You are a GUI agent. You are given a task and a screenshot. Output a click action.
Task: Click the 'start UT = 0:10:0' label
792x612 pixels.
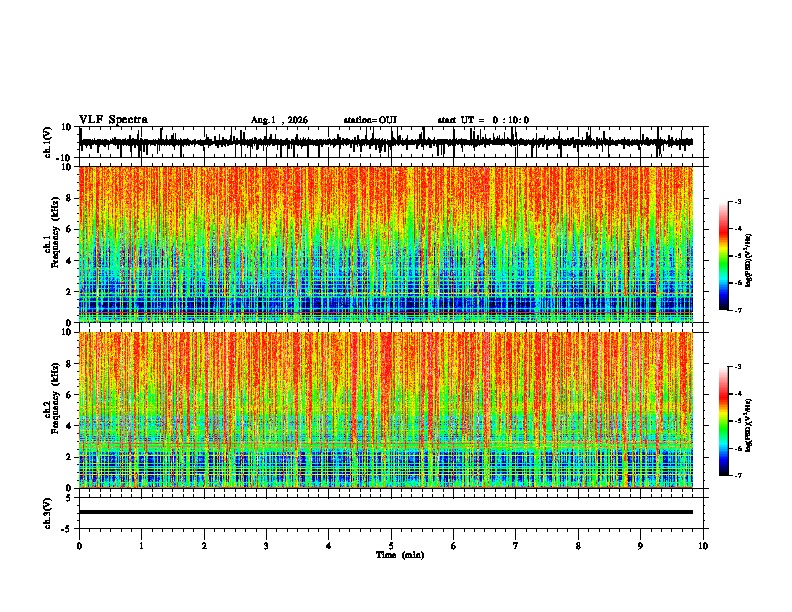[x=483, y=120]
